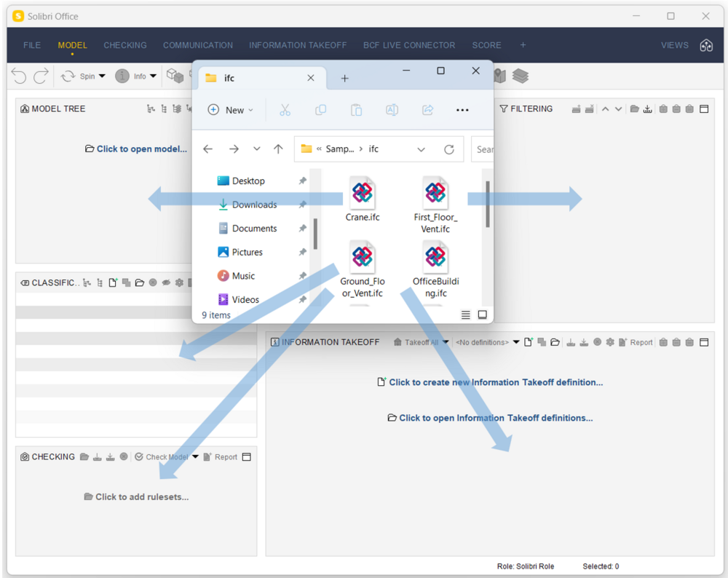Maximize the Checking panel
728x578 pixels.
click(247, 457)
